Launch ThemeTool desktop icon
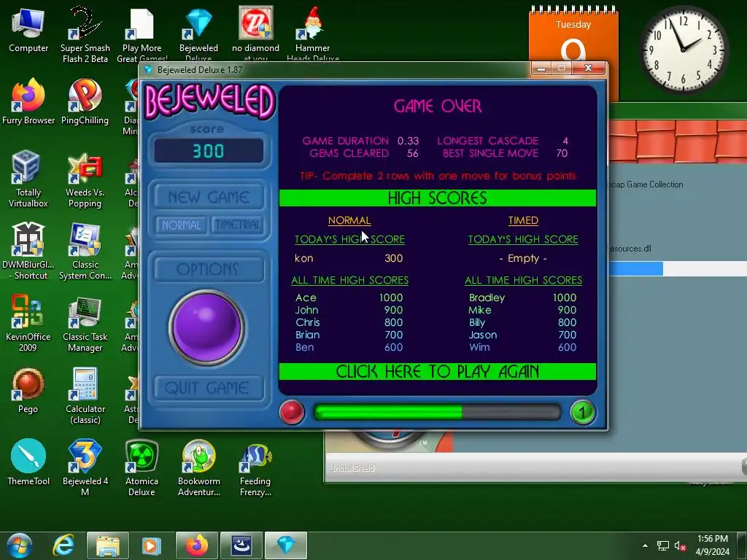Image resolution: width=747 pixels, height=560 pixels. pos(28,463)
